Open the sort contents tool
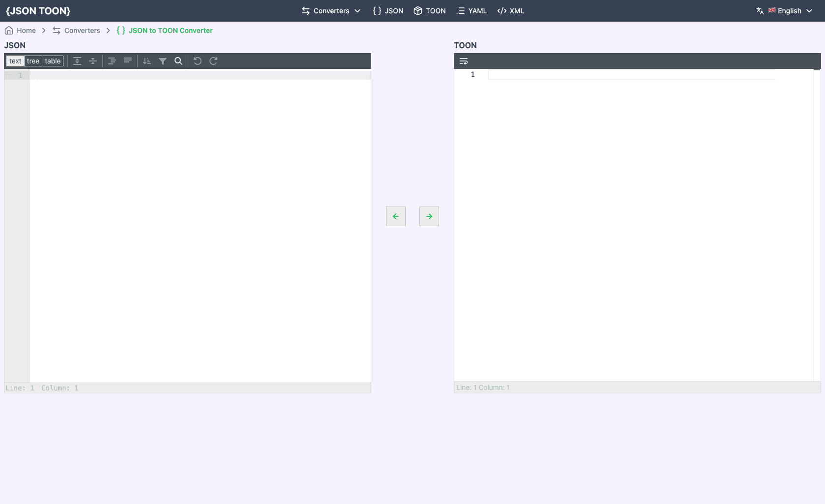This screenshot has width=825, height=504. pyautogui.click(x=147, y=61)
